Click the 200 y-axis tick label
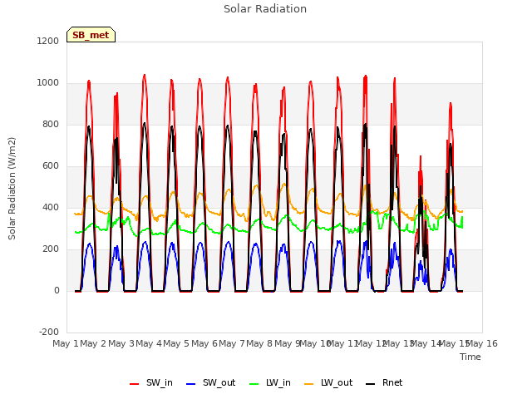Image resolution: width=532 pixels, height=399 pixels. point(51,249)
